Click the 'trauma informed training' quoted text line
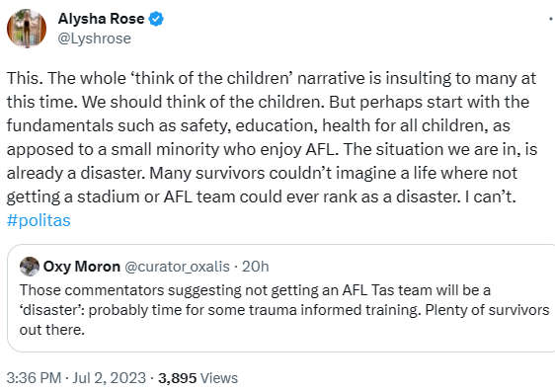Viewport: 555px width, 392px height. click(284, 310)
